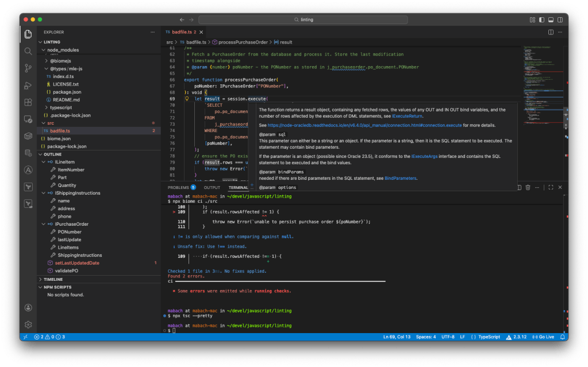The height and width of the screenshot is (367, 588).
Task: Click Go Live in status bar
Action: (543, 337)
